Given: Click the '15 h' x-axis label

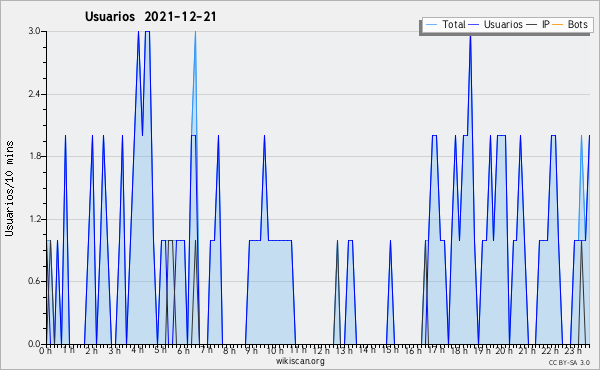Looking at the screenshot, I should point(390,350).
